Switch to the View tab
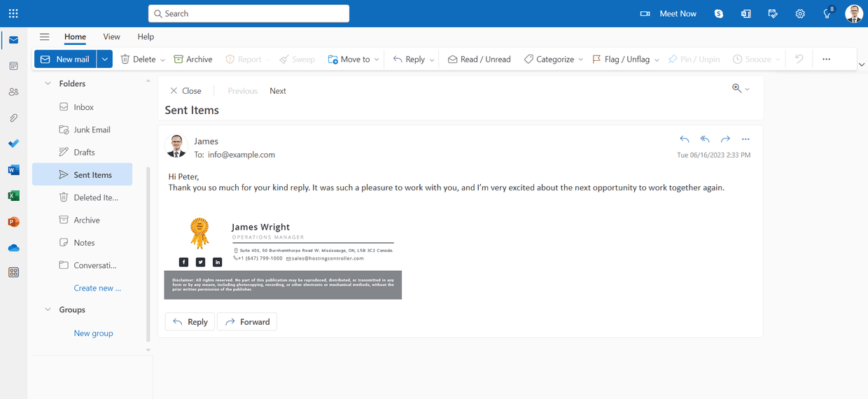The image size is (868, 399). tap(111, 37)
